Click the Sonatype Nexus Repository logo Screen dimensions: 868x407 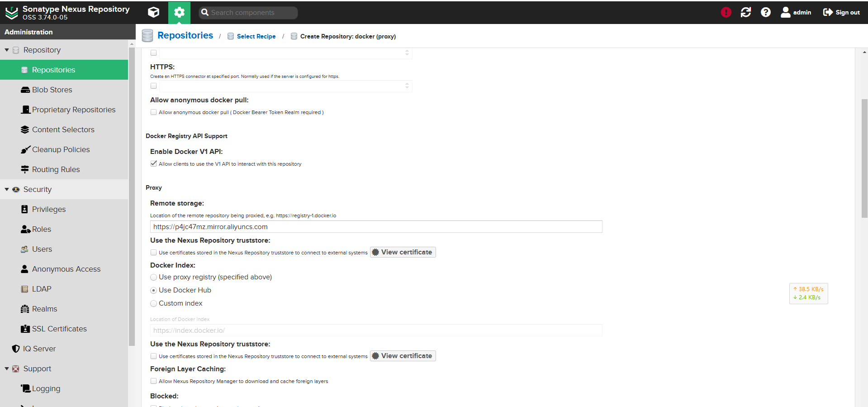click(12, 13)
